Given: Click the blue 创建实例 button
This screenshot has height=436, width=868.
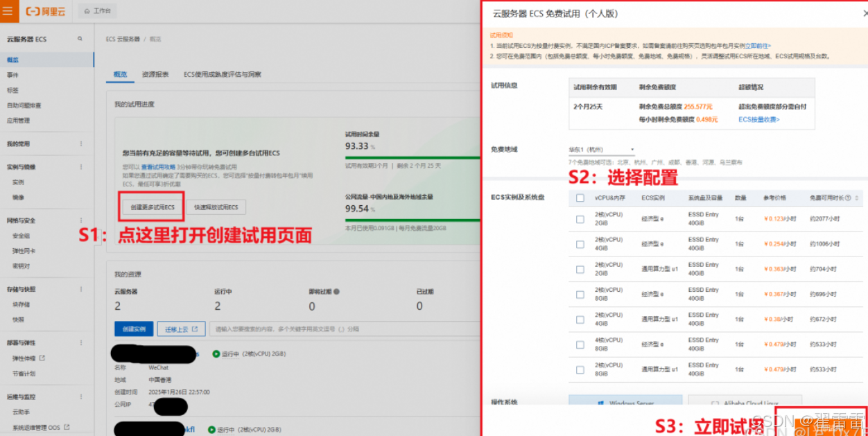Looking at the screenshot, I should coord(133,329).
